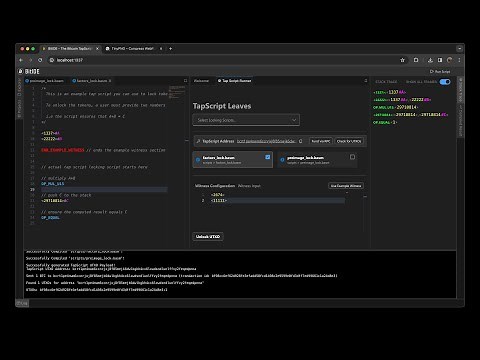Click the Witness Configuration label

pyautogui.click(x=215, y=186)
